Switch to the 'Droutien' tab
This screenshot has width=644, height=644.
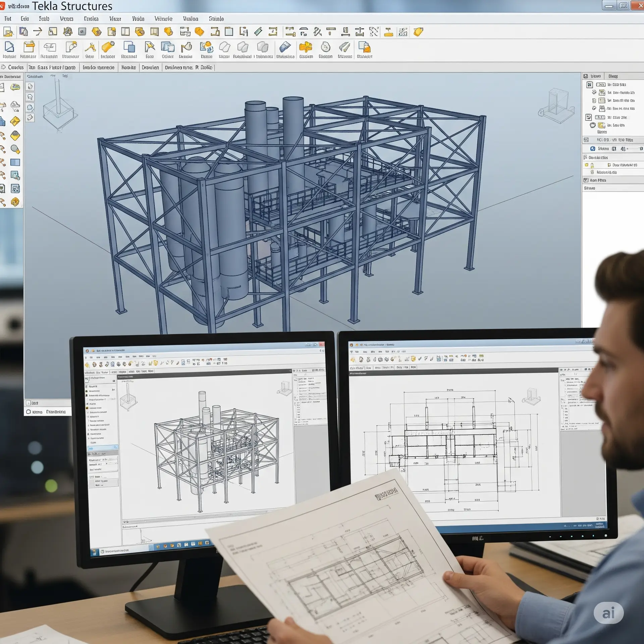150,67
